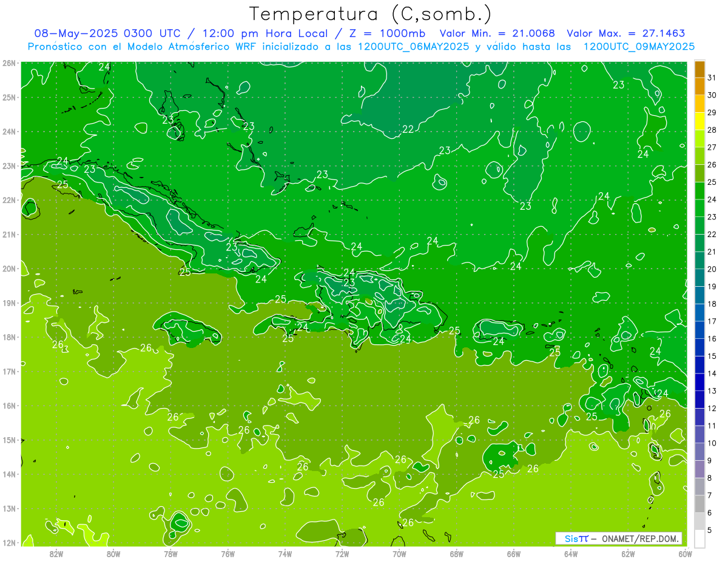728x562 pixels.
Task: Click the 62W longitude axis label
Action: (x=628, y=554)
